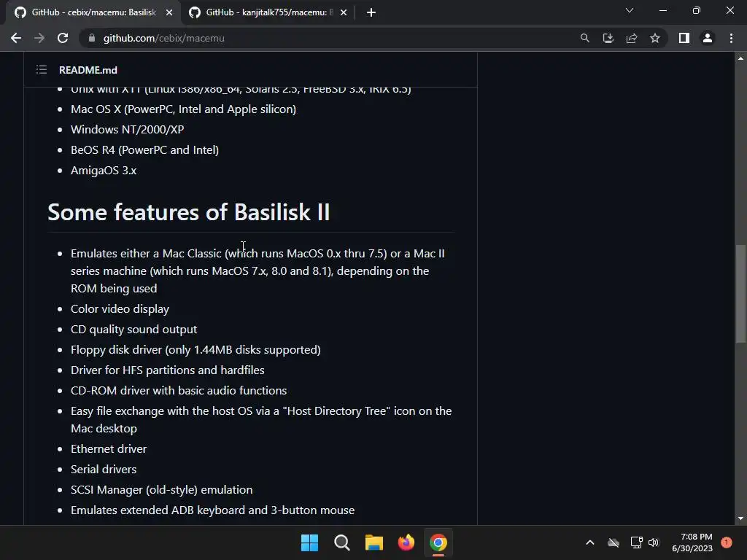Click the page vertical scrollbar thumb
747x560 pixels.
(740, 293)
